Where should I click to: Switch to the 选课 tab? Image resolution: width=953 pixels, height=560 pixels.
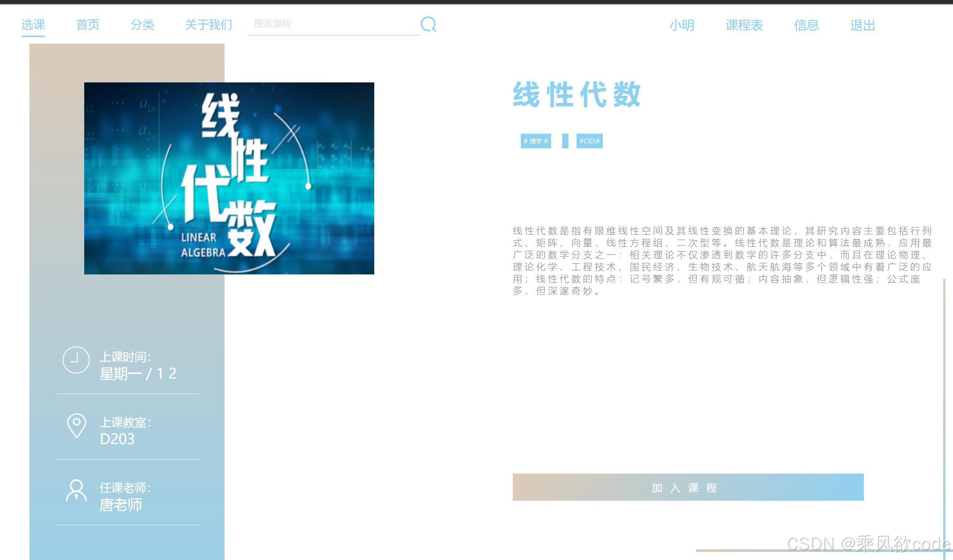coord(33,25)
